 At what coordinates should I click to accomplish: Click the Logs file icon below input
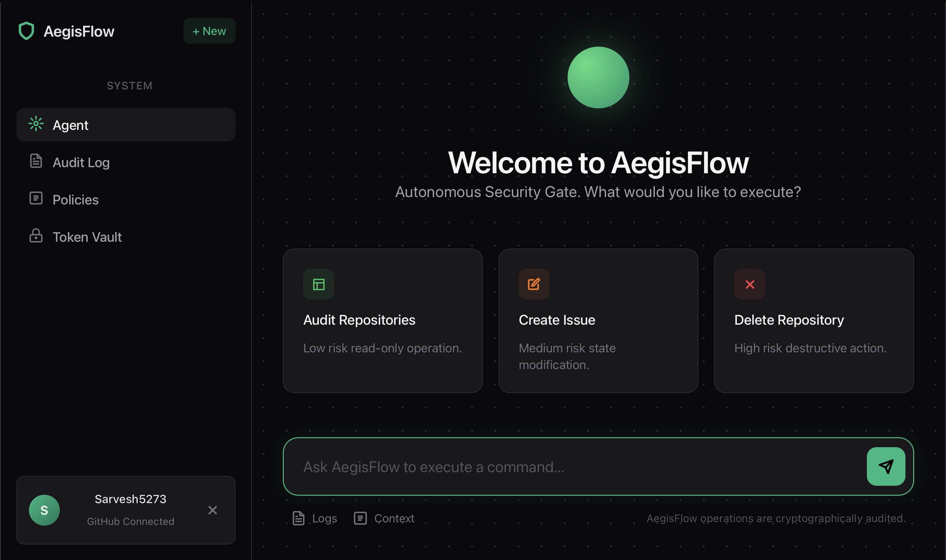coord(298,518)
